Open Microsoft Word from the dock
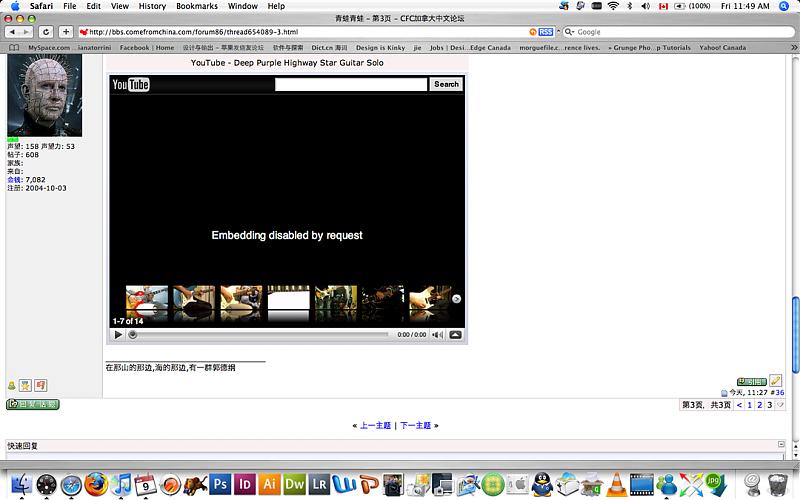Screen dimensions: 800x500 pyautogui.click(x=344, y=484)
